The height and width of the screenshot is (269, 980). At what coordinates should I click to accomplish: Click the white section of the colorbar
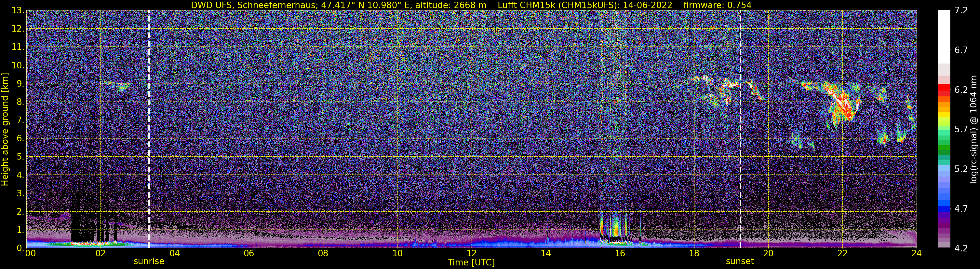[944, 36]
